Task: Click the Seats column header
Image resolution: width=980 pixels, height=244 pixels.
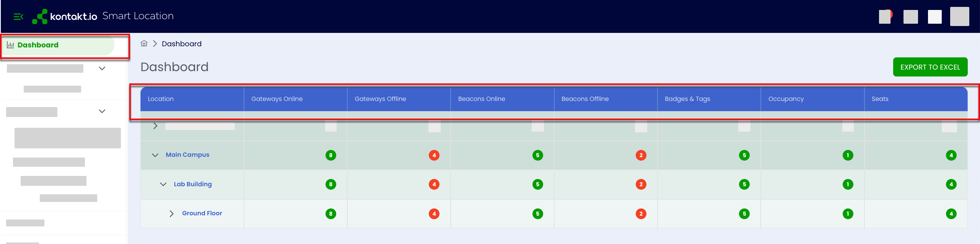Action: point(916,99)
